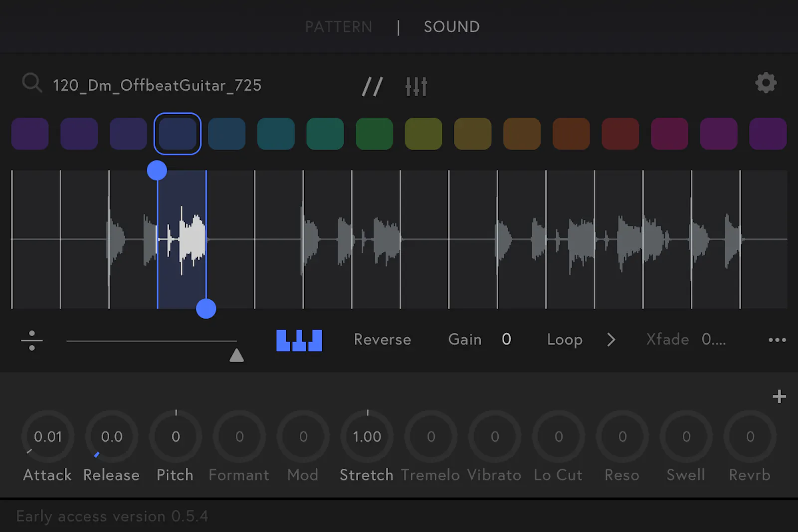798x532 pixels.
Task: Click the Stretch knob showing 1.00
Action: (x=367, y=436)
